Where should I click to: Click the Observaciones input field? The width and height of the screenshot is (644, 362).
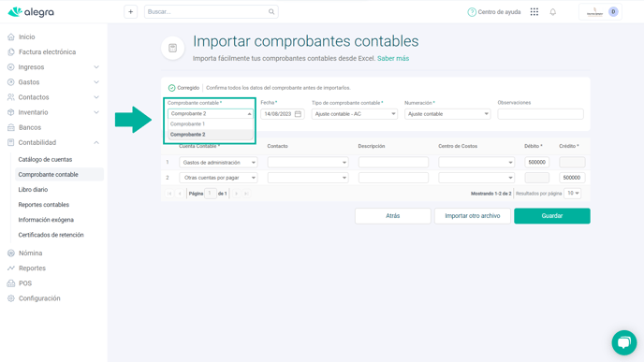click(x=540, y=114)
